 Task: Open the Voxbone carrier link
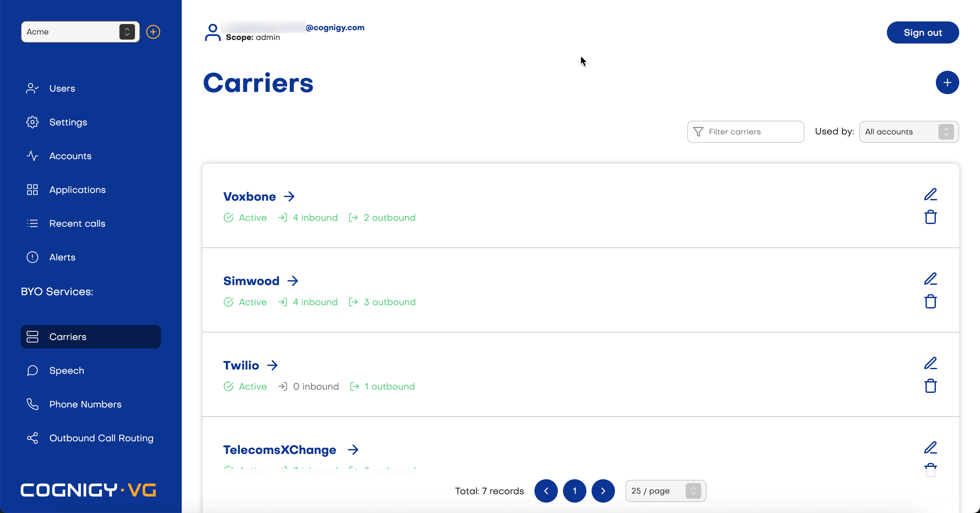[x=259, y=196]
